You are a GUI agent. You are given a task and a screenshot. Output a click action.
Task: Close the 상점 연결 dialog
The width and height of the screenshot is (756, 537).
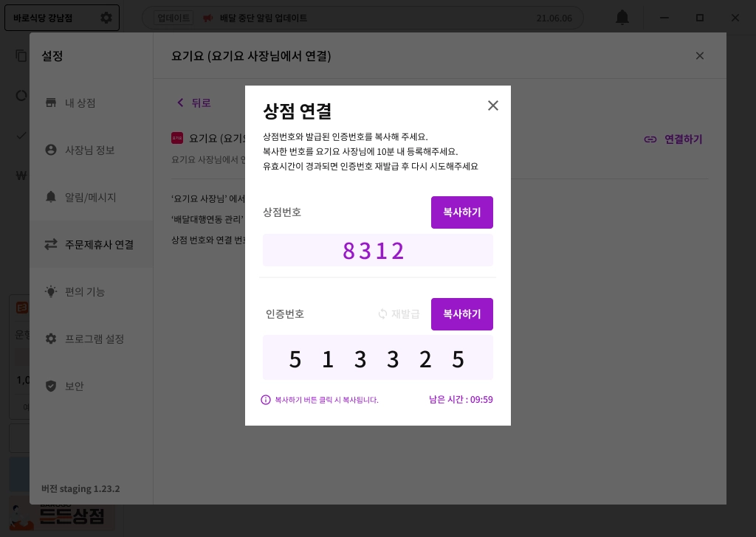[492, 105]
